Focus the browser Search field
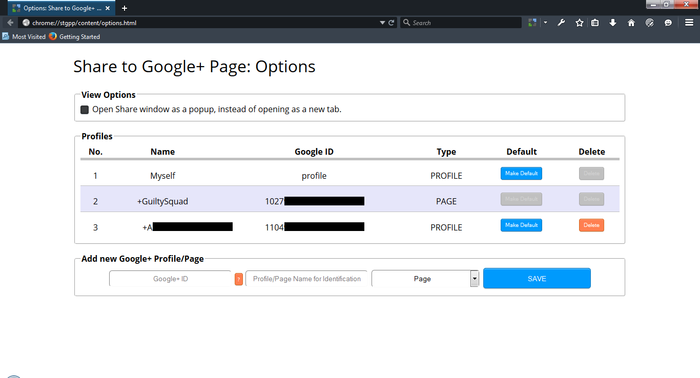The height and width of the screenshot is (378, 700). [461, 22]
